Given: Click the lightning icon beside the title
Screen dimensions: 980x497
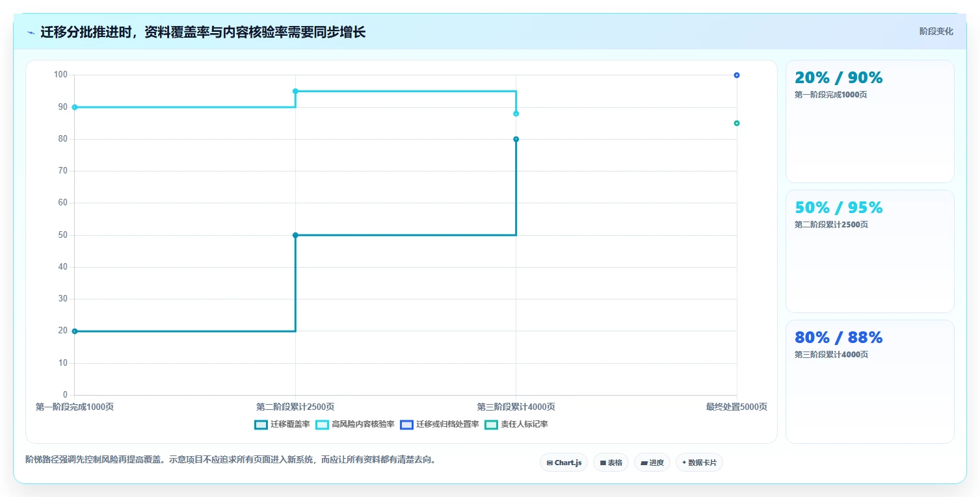Looking at the screenshot, I should tap(31, 32).
